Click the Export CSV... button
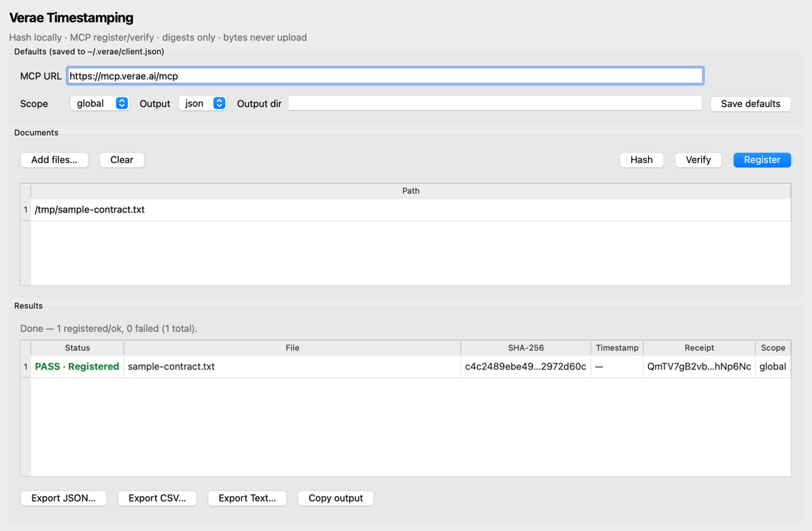The width and height of the screenshot is (812, 531). (157, 499)
